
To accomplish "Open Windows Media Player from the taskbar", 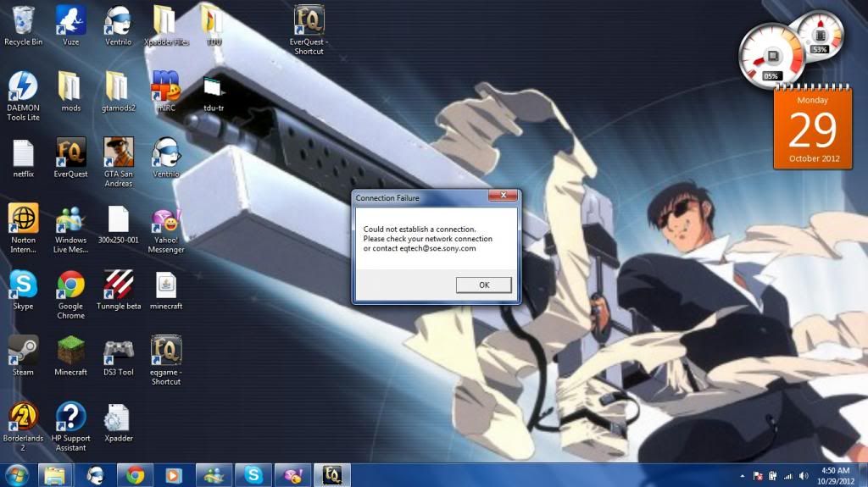I will [174, 475].
